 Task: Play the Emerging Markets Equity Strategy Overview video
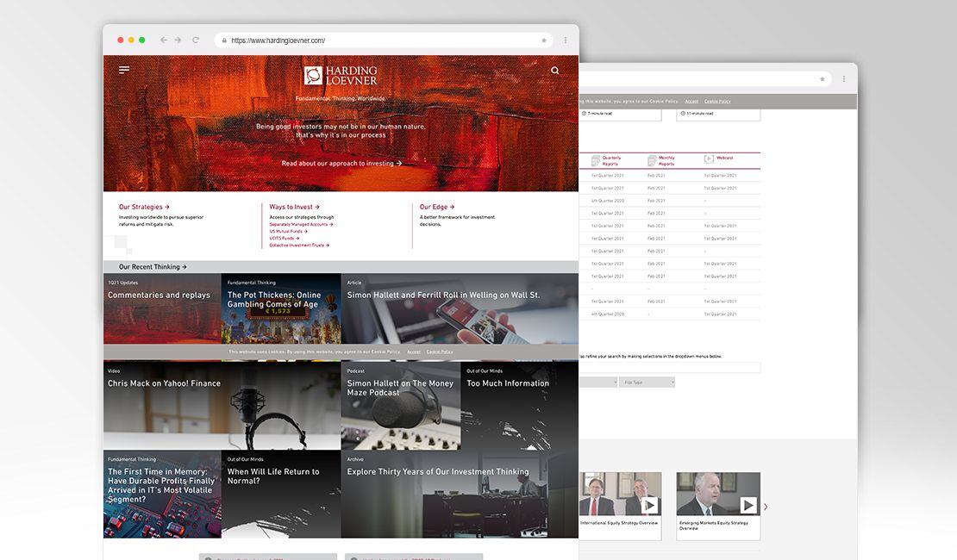tap(748, 505)
